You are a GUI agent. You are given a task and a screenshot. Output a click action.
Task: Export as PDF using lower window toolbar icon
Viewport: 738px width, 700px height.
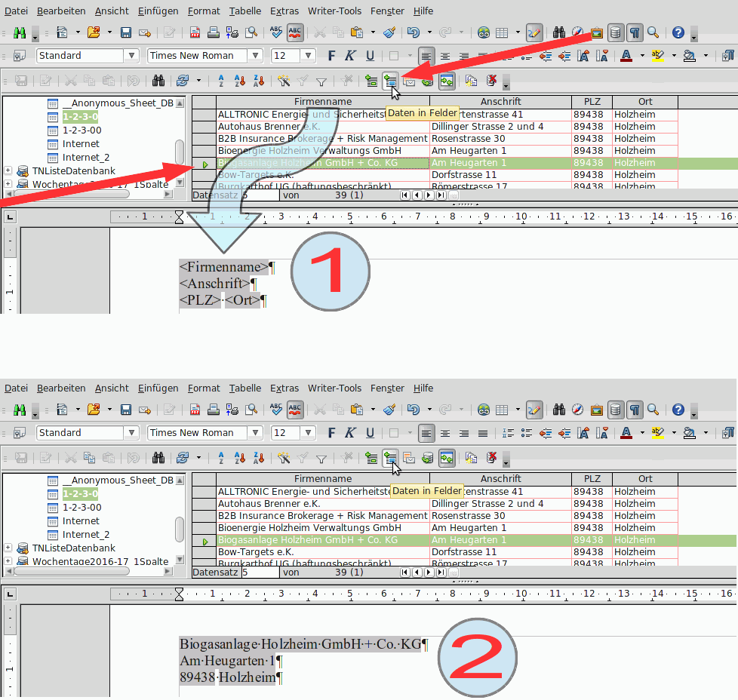[x=195, y=410]
